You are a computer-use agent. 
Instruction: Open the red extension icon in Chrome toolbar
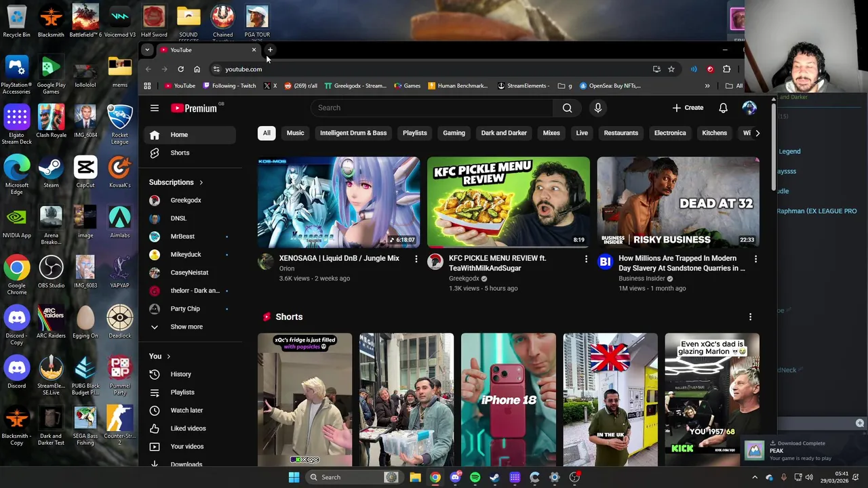[710, 69]
